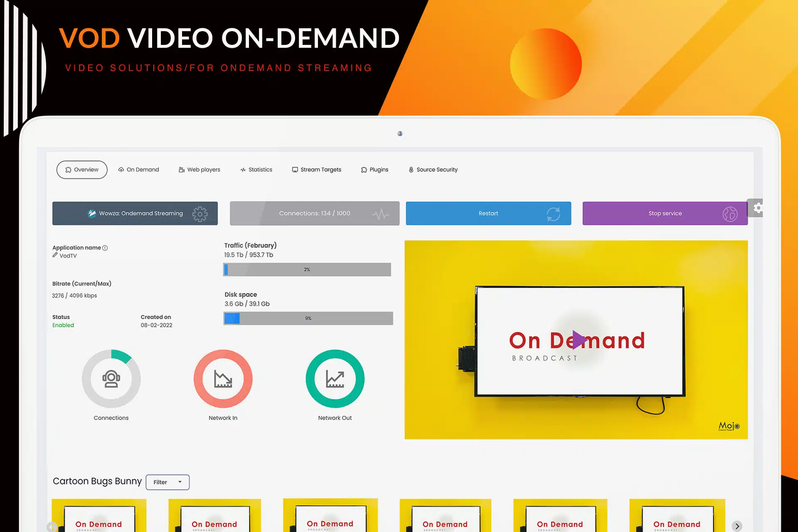Click the Network Out chart icon

click(335, 379)
